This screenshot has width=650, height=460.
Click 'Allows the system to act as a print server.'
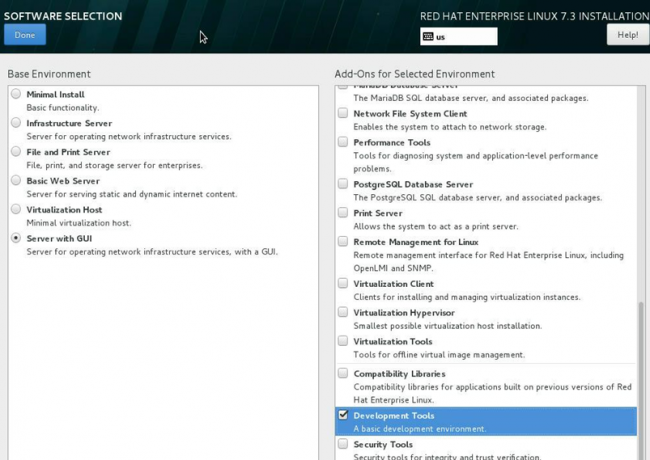tap(436, 226)
